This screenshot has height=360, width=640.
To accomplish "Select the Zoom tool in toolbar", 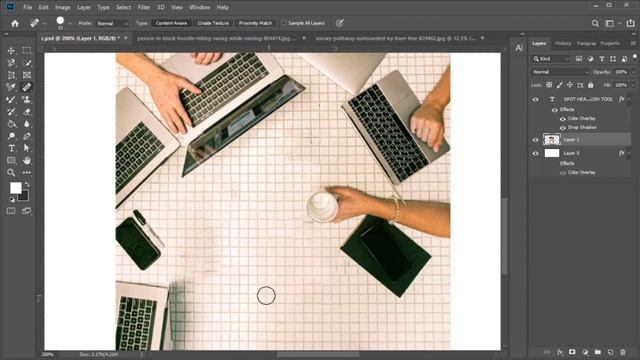I will click(11, 173).
